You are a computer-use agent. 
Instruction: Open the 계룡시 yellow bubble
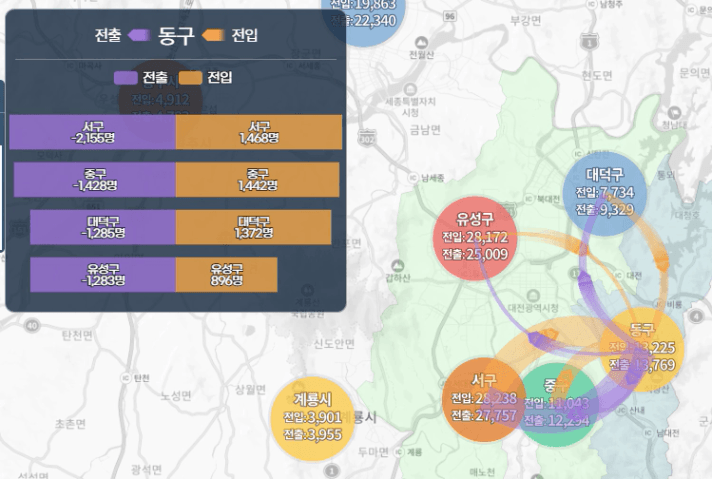coord(312,419)
